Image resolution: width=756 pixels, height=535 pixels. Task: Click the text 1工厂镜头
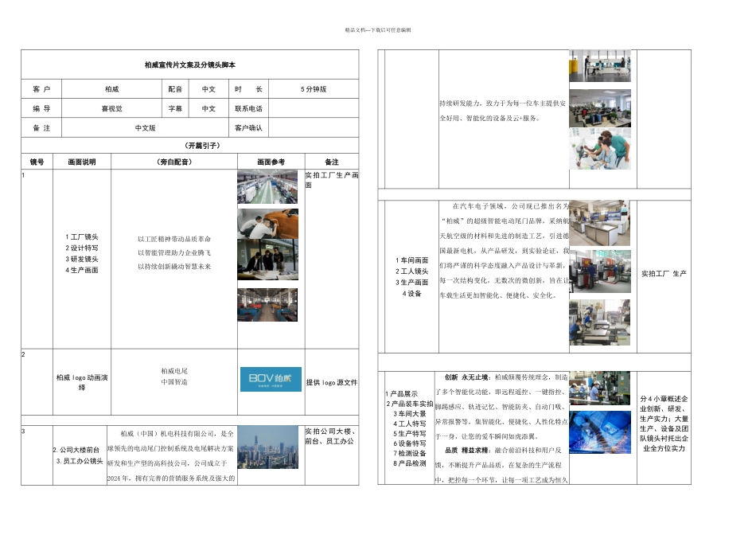82,237
